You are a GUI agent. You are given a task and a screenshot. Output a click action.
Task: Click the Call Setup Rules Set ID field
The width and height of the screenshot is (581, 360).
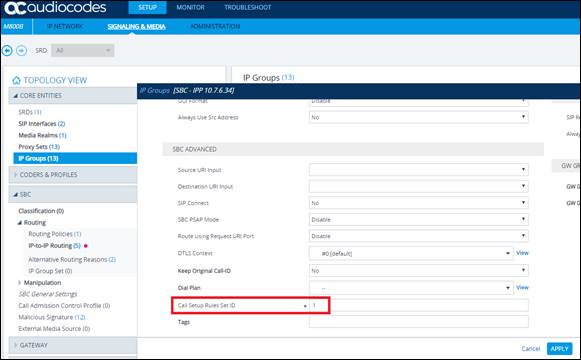(x=419, y=306)
